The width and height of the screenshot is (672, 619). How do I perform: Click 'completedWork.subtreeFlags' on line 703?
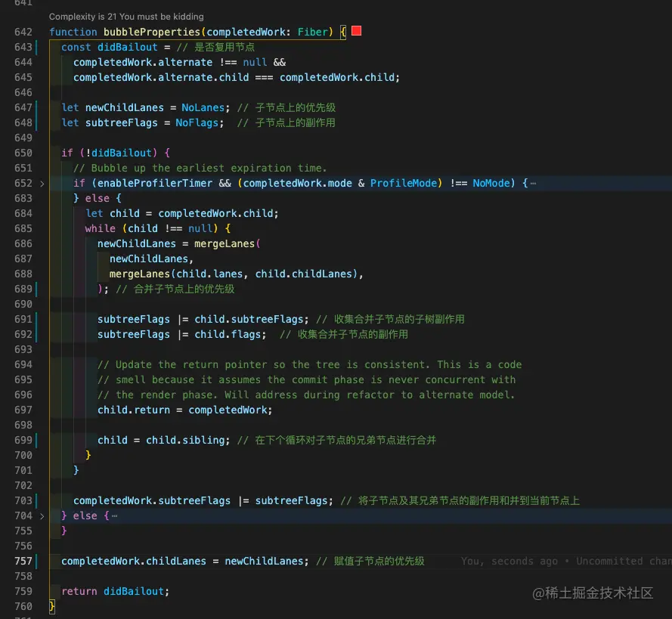click(152, 501)
